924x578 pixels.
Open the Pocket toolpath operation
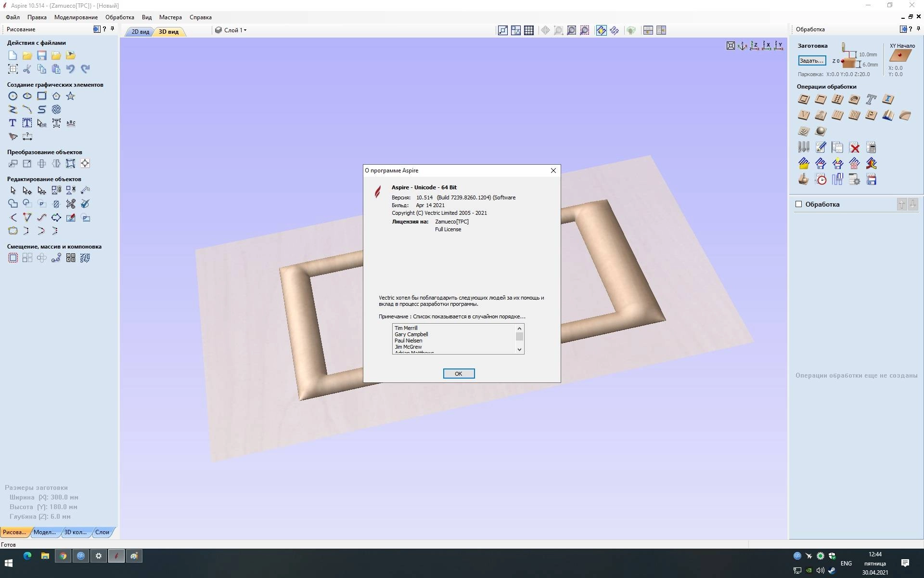pos(821,99)
